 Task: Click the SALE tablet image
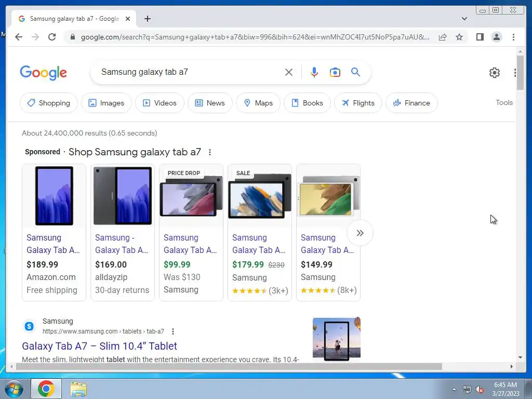(x=260, y=196)
